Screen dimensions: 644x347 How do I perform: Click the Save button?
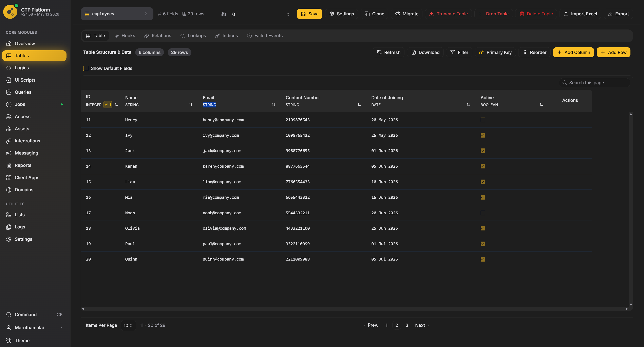pyautogui.click(x=309, y=14)
